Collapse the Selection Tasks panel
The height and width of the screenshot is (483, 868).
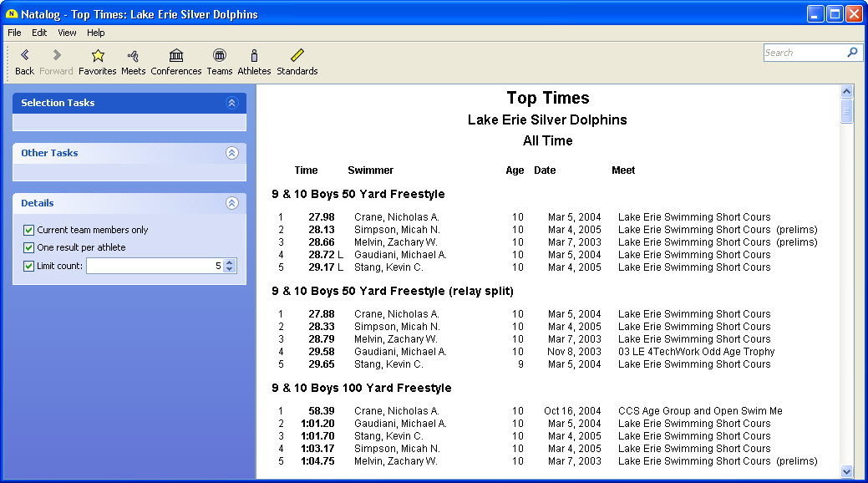[232, 103]
